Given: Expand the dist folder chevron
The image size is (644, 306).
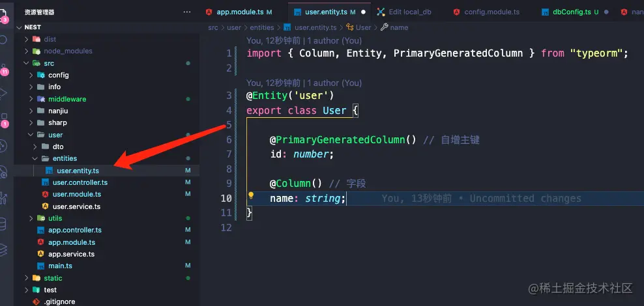Looking at the screenshot, I should (26, 39).
